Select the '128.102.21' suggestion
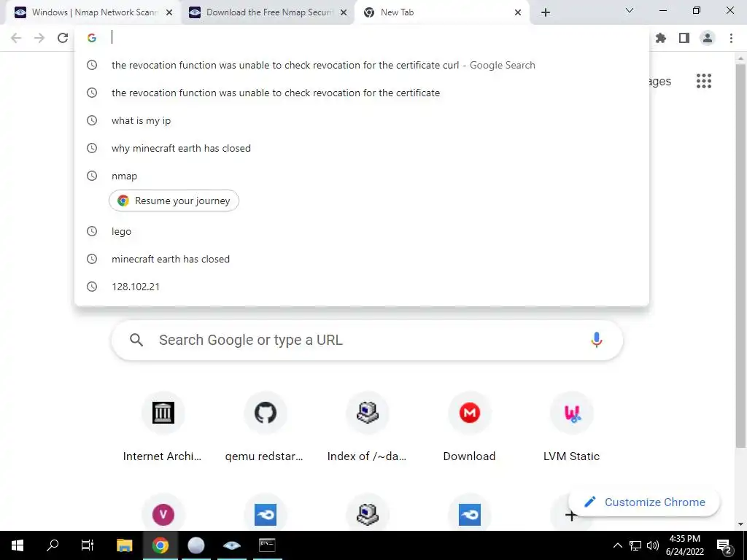Screen dimensions: 747x560 pos(362,287)
